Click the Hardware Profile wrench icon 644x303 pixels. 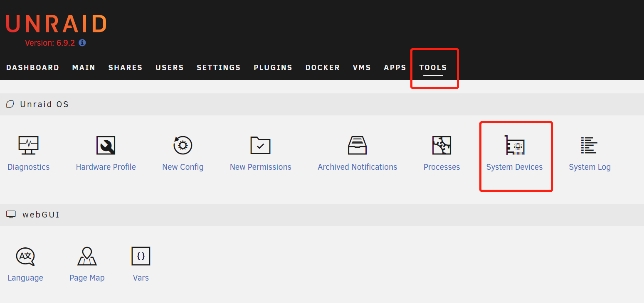point(106,145)
